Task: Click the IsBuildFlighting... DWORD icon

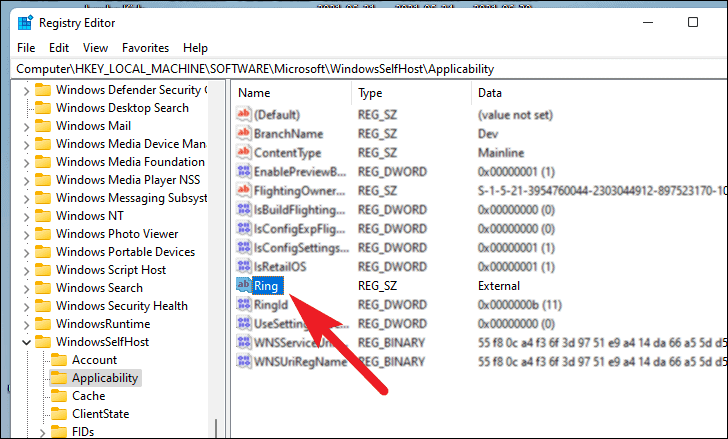Action: pyautogui.click(x=243, y=209)
